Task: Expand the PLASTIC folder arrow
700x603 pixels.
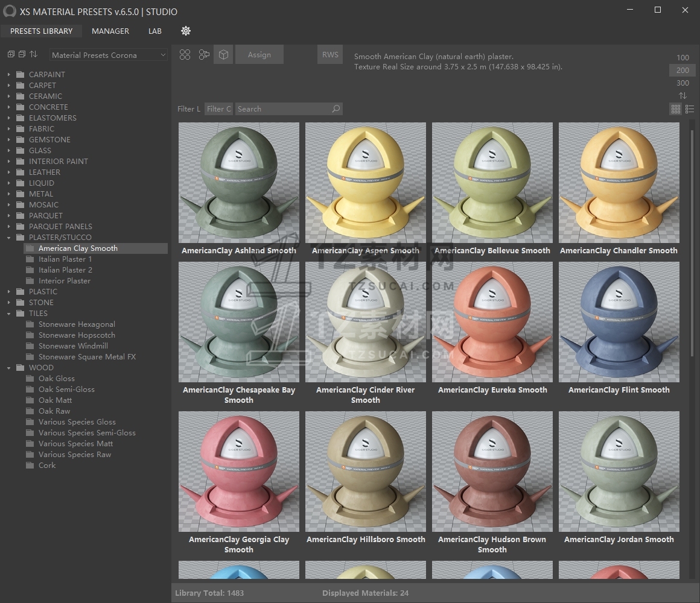Action: [8, 292]
